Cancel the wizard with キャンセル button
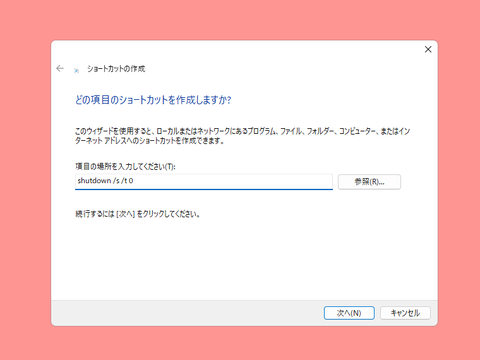 click(405, 313)
